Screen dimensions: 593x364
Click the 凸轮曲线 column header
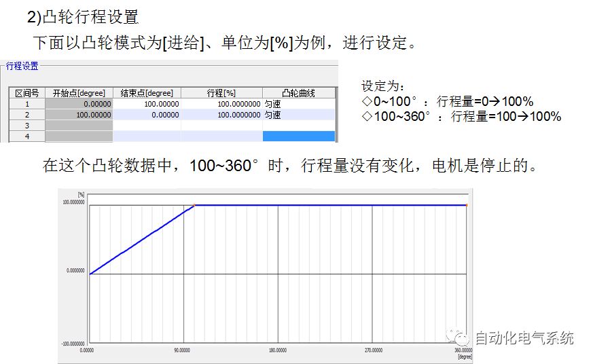point(298,93)
